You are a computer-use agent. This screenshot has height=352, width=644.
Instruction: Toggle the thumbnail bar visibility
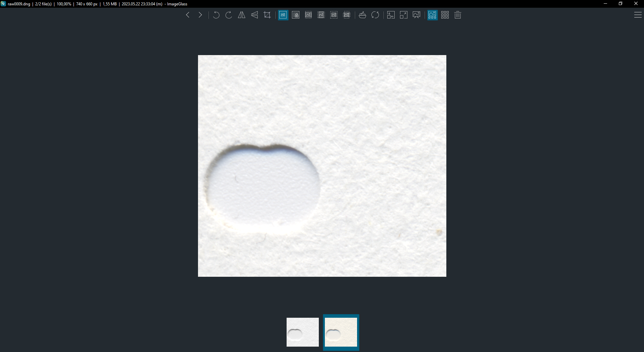(x=432, y=15)
